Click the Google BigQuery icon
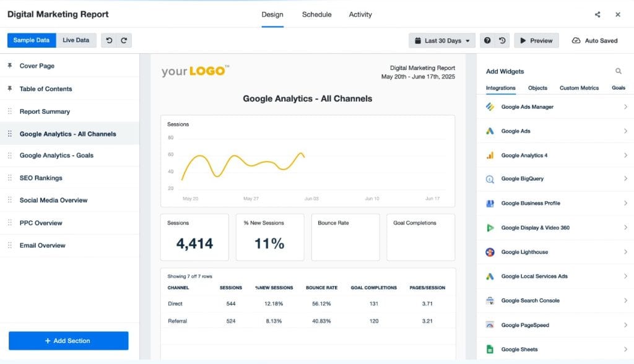Image resolution: width=634 pixels, height=364 pixels. click(x=490, y=179)
